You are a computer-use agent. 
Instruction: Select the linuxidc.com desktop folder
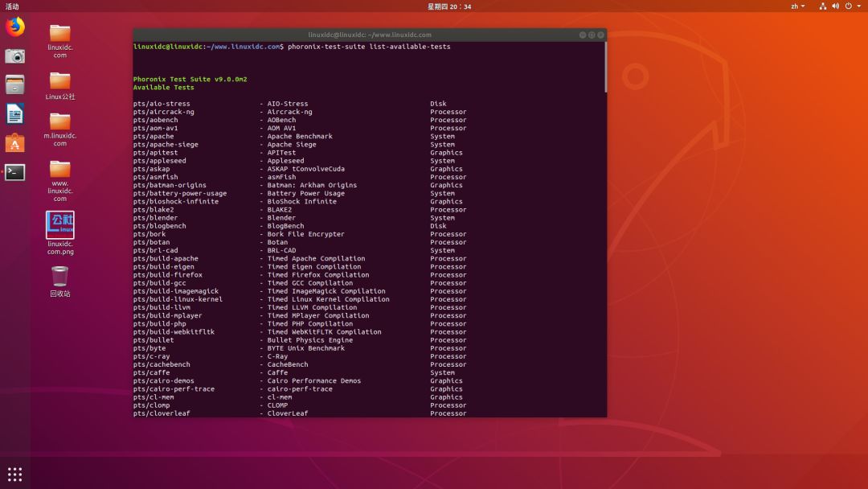coord(59,40)
